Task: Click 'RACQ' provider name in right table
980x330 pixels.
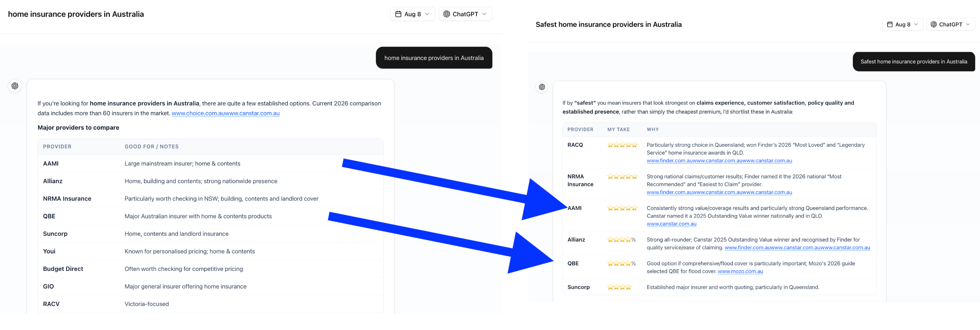Action: 575,145
